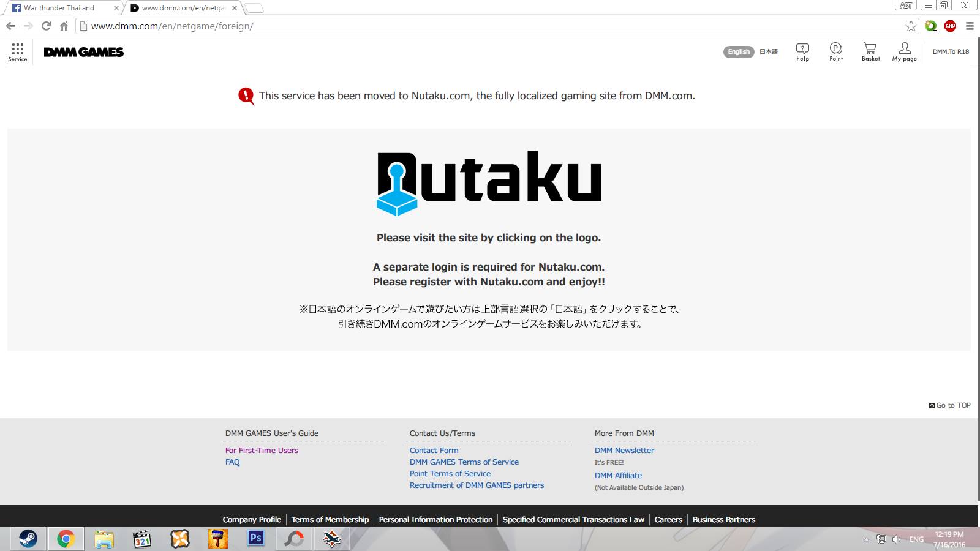Screen dimensions: 980x551
Task: Open the Contact Form link
Action: pos(434,450)
